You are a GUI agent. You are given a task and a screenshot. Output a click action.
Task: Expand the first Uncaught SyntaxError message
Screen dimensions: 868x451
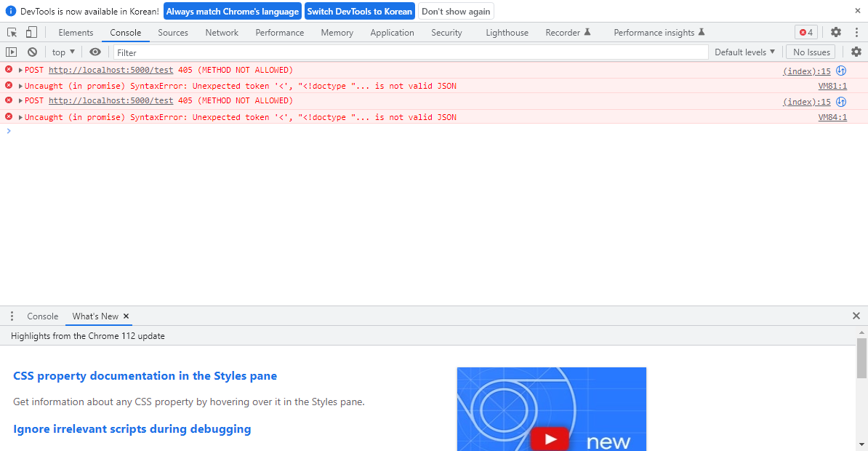coord(20,87)
